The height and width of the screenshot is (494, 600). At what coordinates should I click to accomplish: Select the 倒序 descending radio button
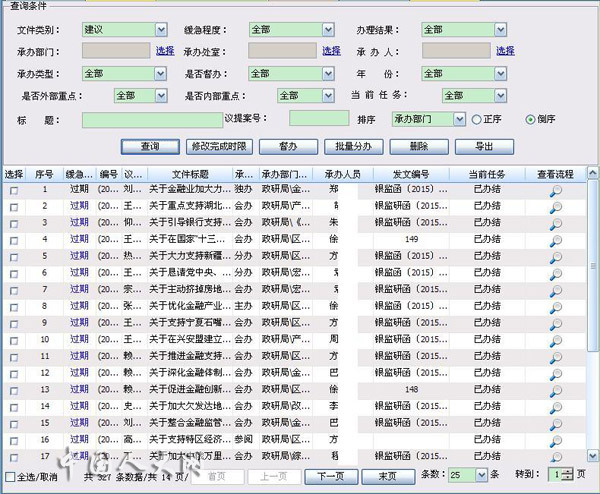pyautogui.click(x=530, y=120)
